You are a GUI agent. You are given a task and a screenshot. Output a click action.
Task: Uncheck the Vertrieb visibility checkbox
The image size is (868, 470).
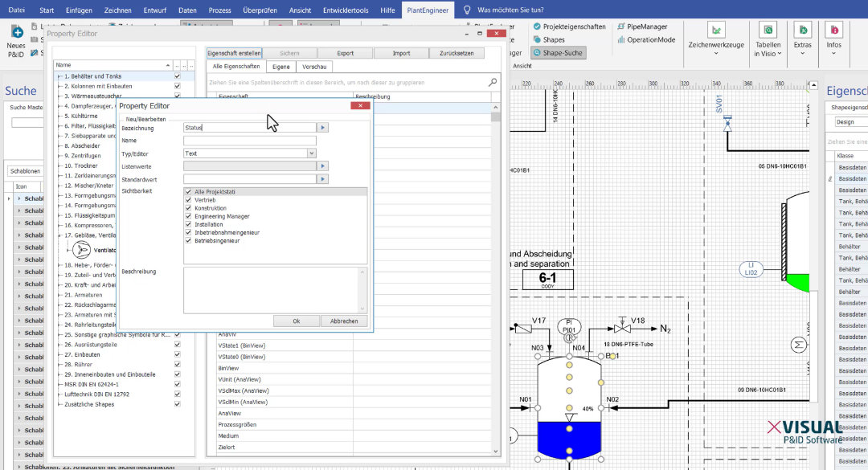[188, 200]
